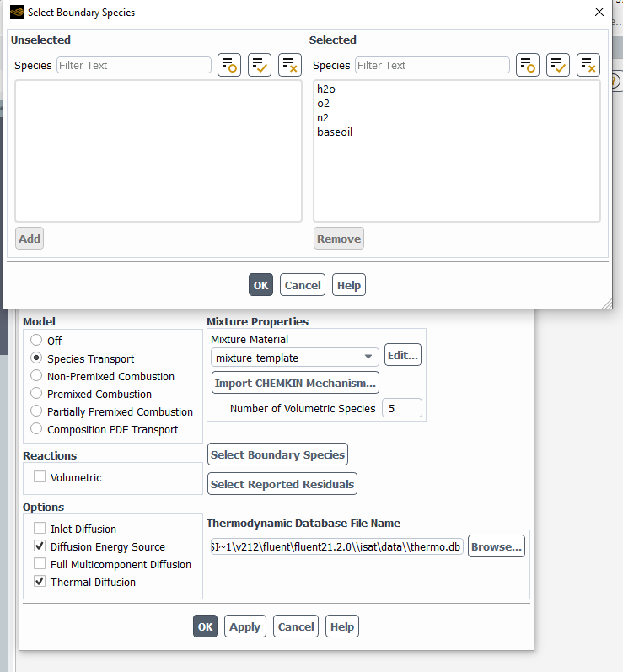Enable Volumetric reactions checkbox
The width and height of the screenshot is (623, 672).
[x=40, y=477]
